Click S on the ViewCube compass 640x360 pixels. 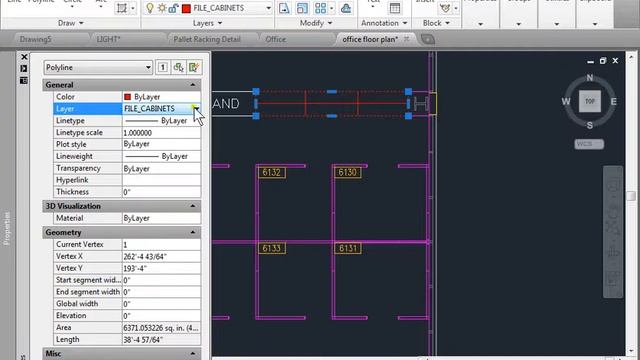point(590,125)
